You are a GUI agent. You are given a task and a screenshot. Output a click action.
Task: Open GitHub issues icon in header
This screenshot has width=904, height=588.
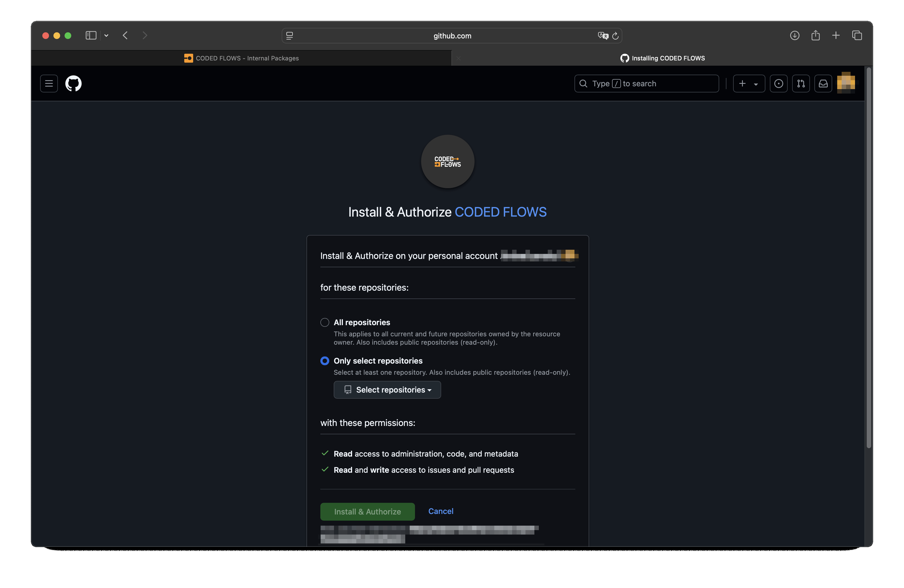tap(778, 84)
